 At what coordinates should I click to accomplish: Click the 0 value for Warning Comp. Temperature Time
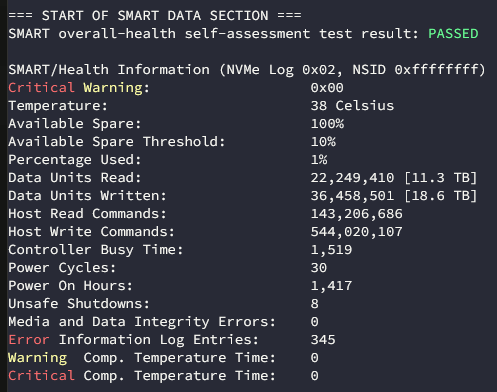coord(315,358)
